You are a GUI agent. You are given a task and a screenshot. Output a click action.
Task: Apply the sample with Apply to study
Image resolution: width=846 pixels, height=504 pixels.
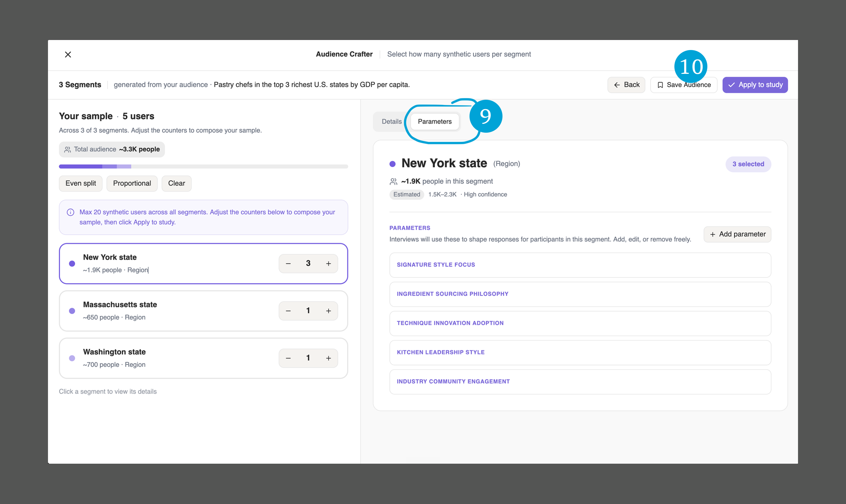click(755, 84)
